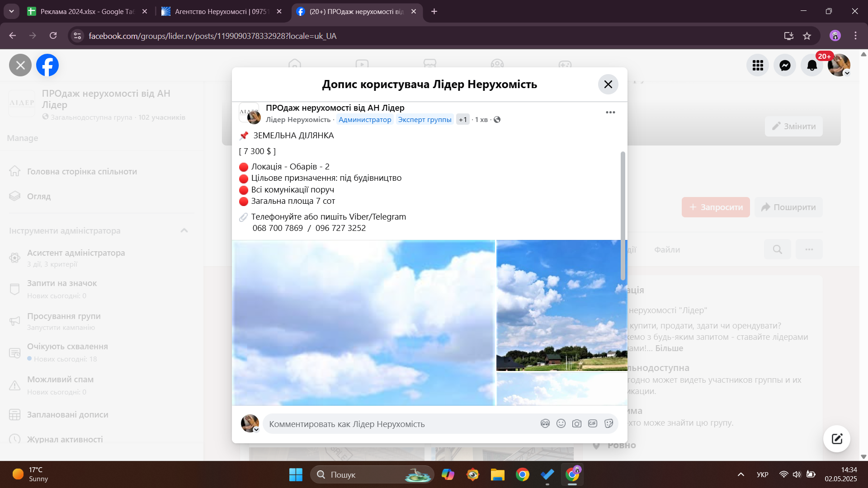Open the Messenger icon in the header
Viewport: 868px width, 488px height.
[x=785, y=66]
